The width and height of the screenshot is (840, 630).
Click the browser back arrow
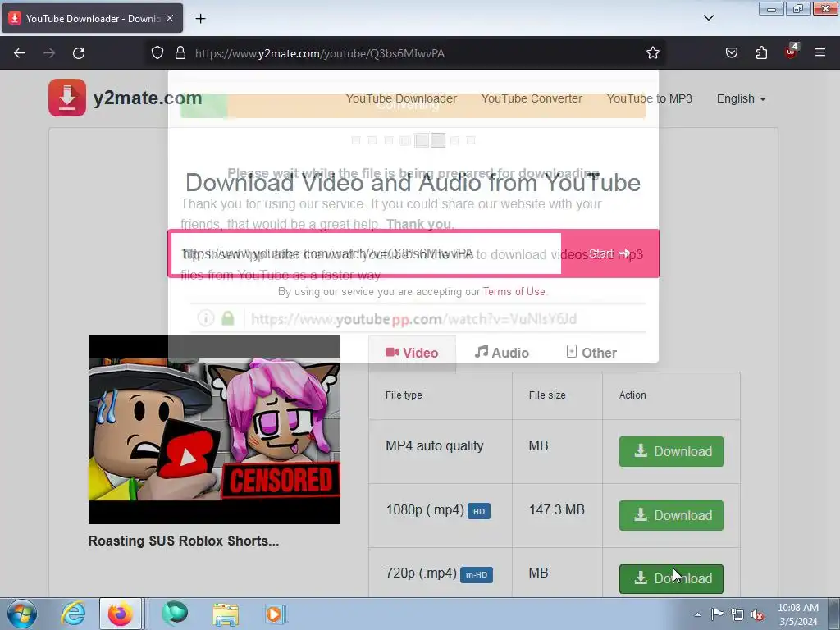(20, 53)
